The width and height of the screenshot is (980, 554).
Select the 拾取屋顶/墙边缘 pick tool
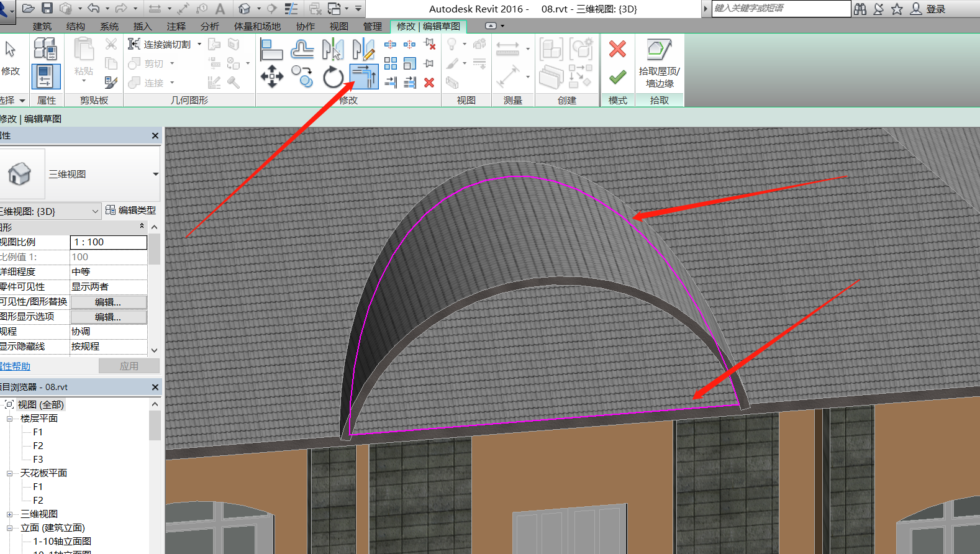point(659,63)
